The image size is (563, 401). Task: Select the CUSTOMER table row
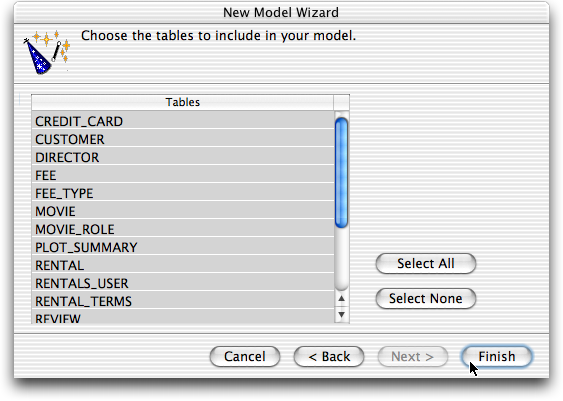[x=183, y=139]
